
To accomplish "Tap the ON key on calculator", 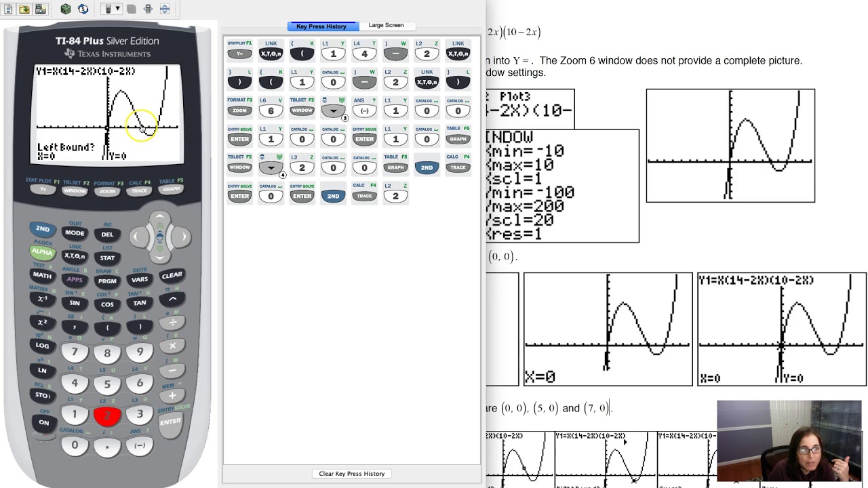I will 43,422.
